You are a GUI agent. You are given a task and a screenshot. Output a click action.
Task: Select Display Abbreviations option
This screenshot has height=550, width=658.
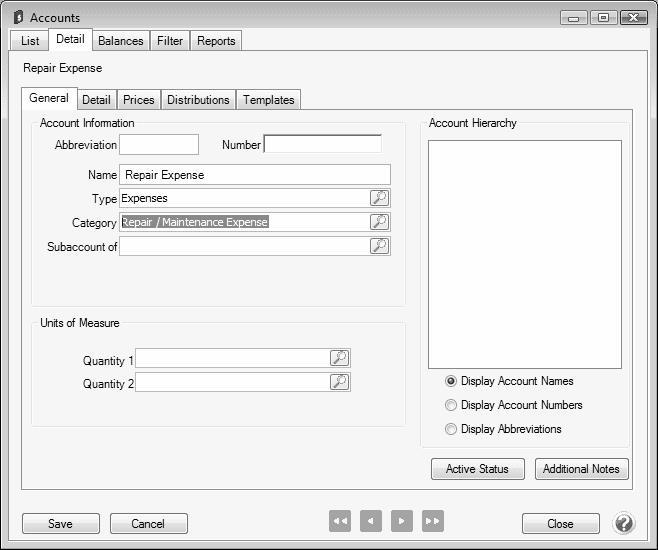[451, 429]
